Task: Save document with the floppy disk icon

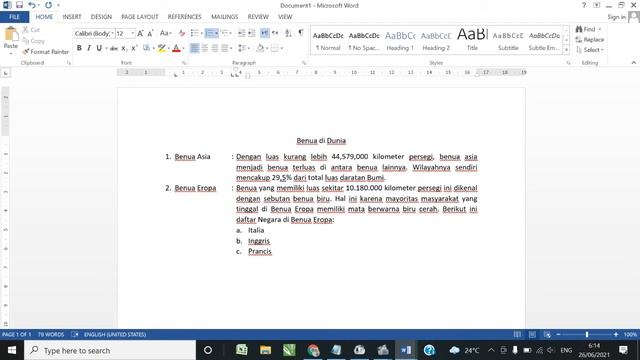Action: pyautogui.click(x=19, y=5)
